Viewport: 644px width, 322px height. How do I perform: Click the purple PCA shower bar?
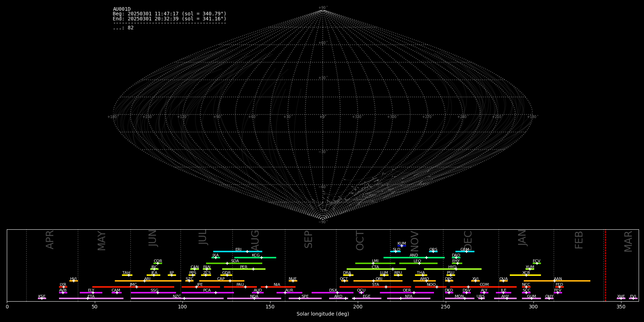208,293
